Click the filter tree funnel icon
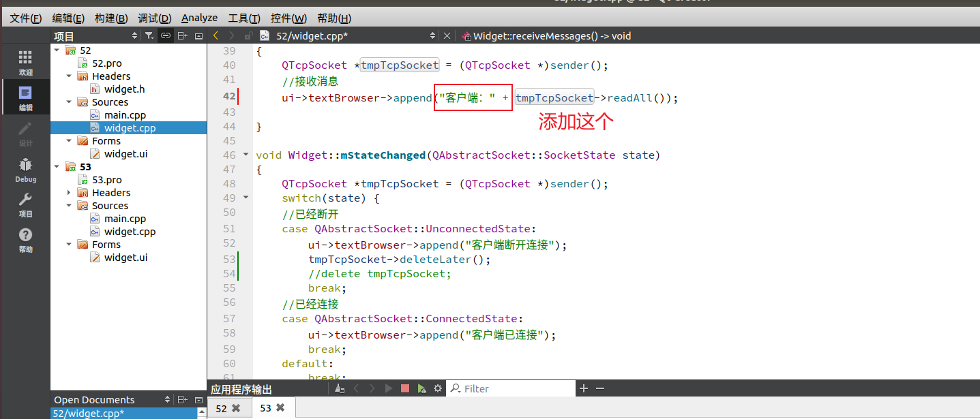980x419 pixels. 149,35
